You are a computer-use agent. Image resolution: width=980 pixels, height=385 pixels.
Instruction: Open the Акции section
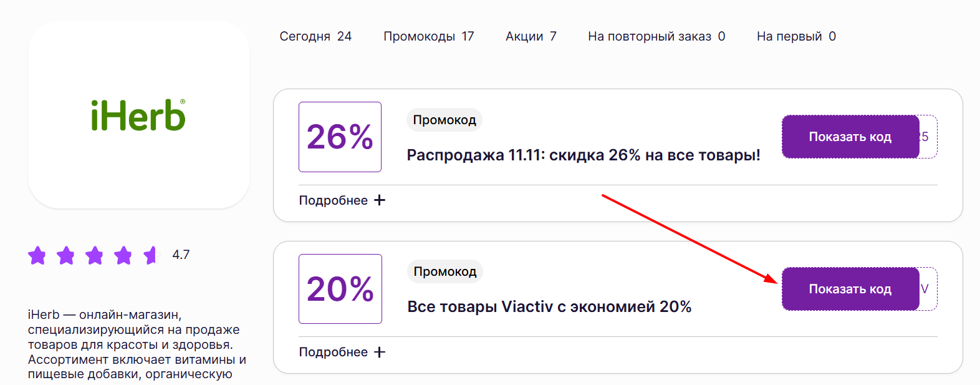click(531, 36)
